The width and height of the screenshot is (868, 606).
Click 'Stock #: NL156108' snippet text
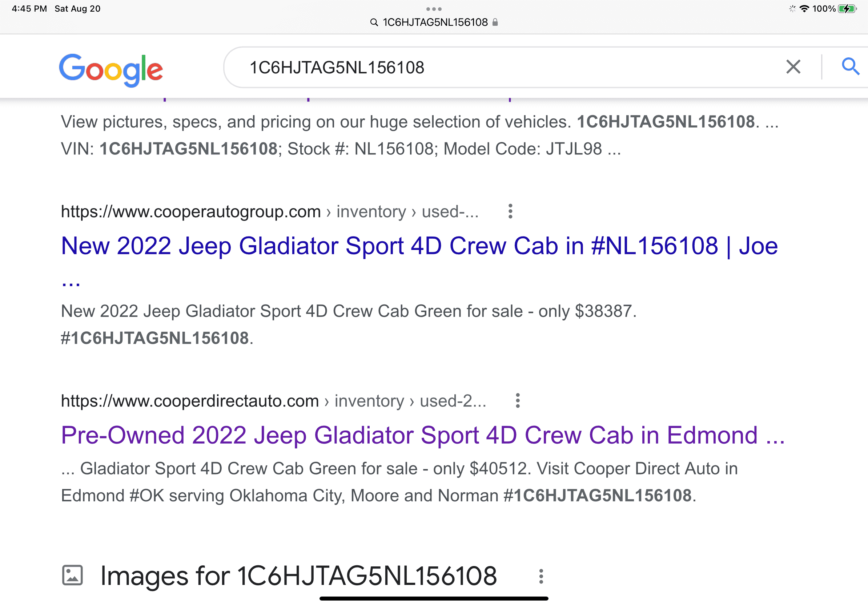[x=360, y=149]
